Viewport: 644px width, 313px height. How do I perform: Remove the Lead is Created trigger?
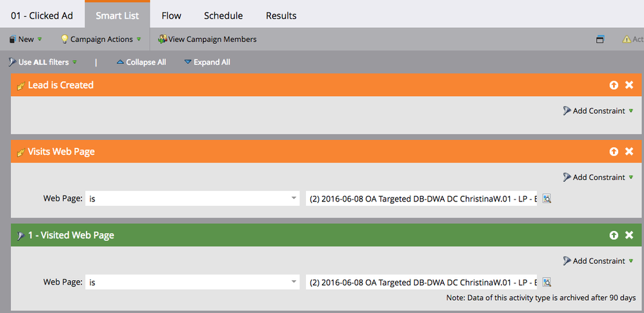coord(629,85)
